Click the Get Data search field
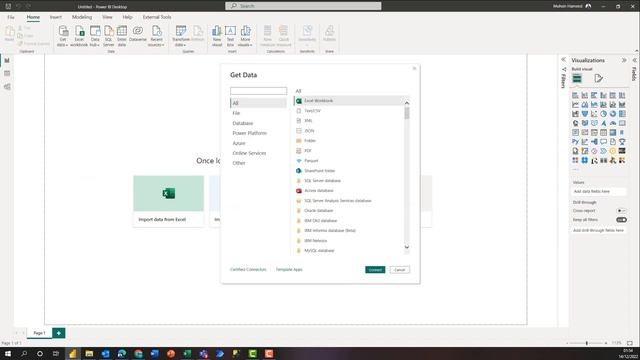640x360 pixels. (258, 91)
